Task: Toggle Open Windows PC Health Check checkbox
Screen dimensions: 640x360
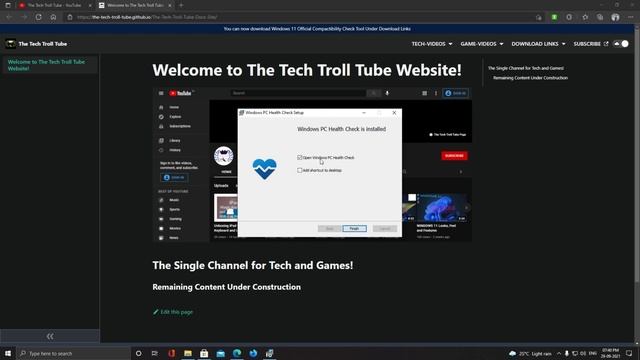Action: point(300,158)
